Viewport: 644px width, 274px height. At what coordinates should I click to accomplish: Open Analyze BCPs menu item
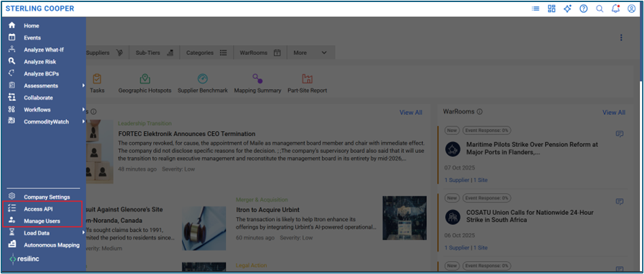click(x=41, y=73)
